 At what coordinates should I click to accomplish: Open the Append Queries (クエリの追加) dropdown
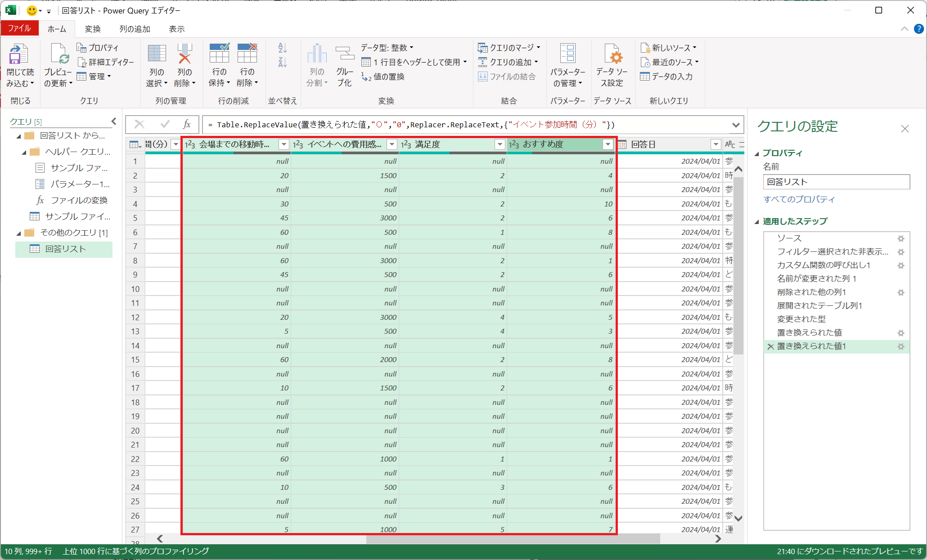pos(508,62)
